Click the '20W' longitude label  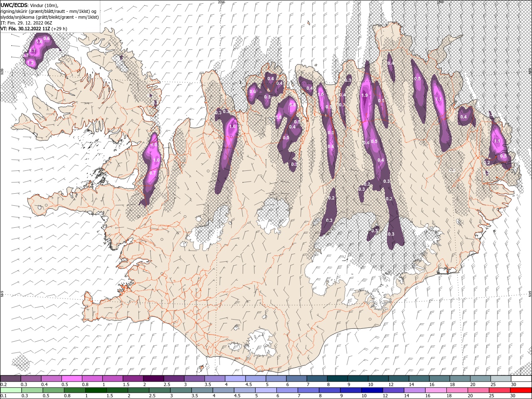tap(221, 2)
